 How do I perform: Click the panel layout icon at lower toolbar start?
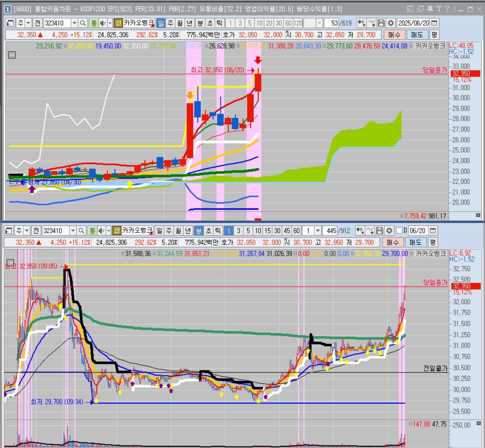point(9,231)
